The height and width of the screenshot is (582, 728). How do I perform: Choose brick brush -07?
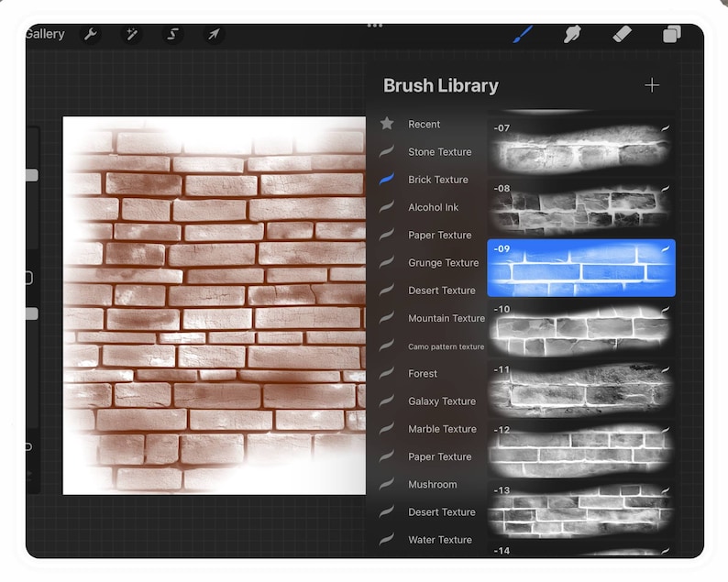pyautogui.click(x=581, y=148)
